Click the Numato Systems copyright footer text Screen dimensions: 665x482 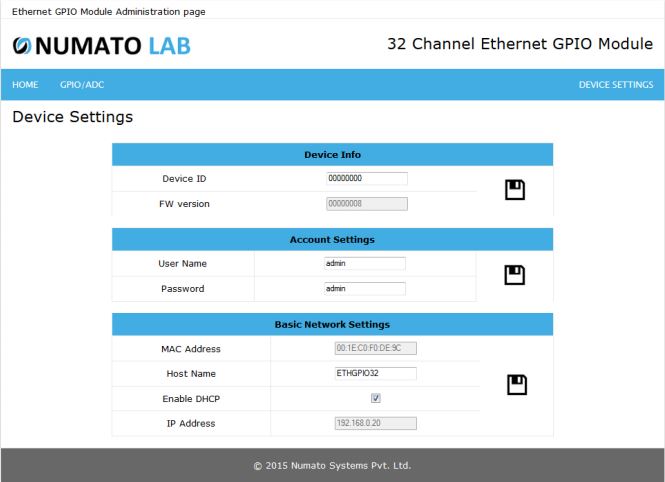[x=332, y=465]
